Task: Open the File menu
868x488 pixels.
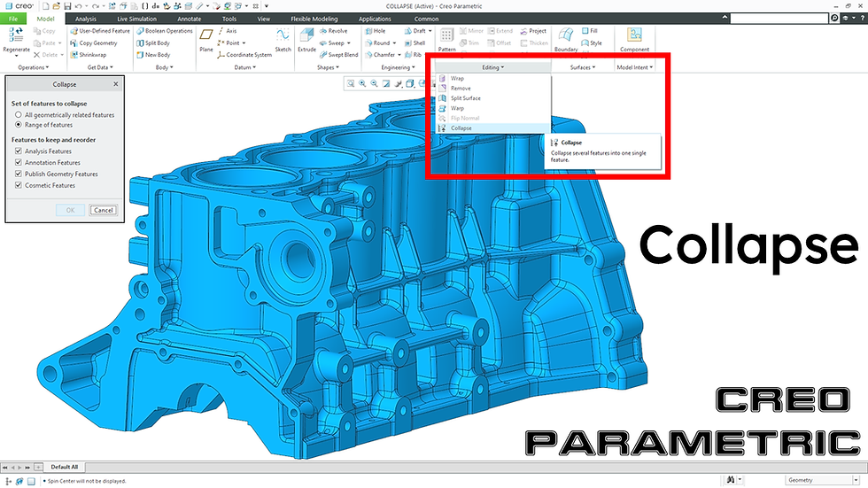Action: (x=12, y=19)
